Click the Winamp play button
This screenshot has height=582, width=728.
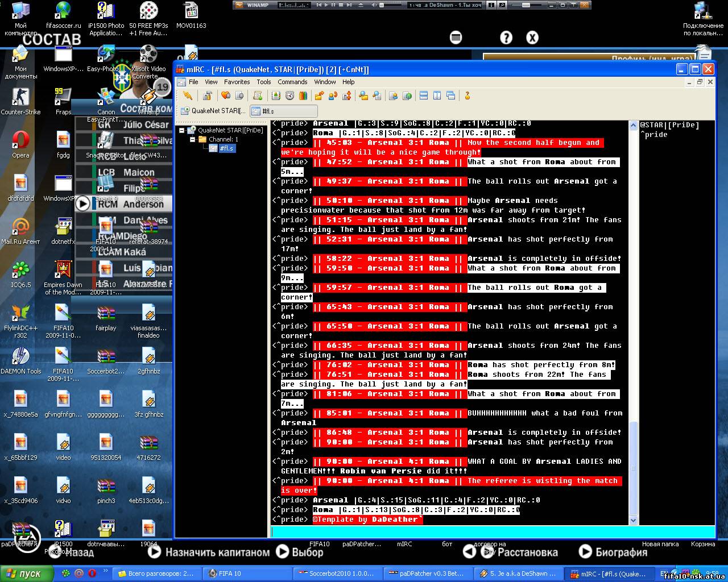point(326,5)
